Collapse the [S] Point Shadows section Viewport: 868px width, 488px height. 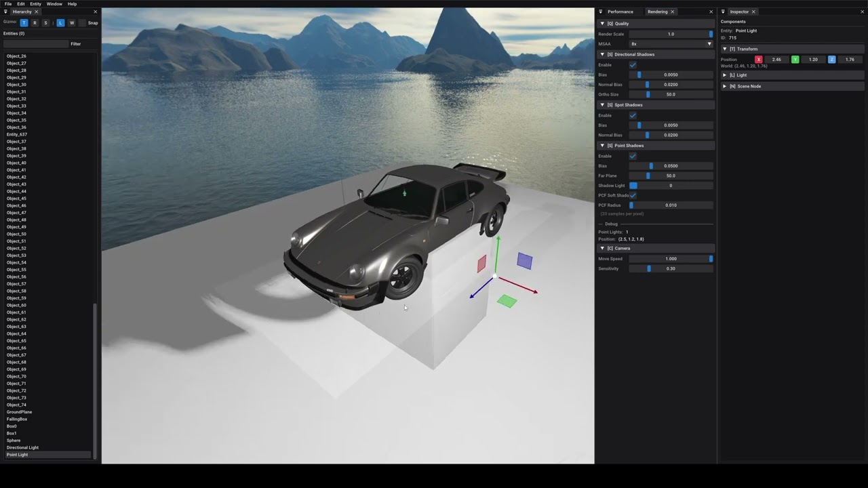pyautogui.click(x=655, y=146)
